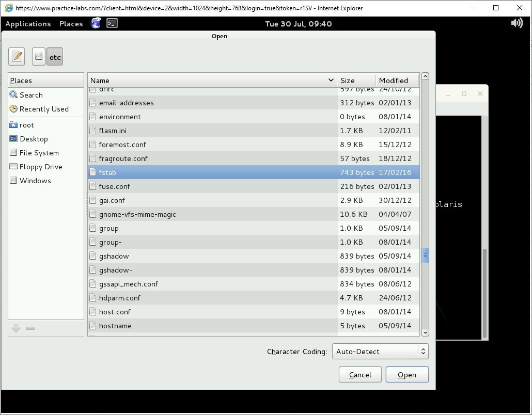Open the Places menu
Image resolution: width=532 pixels, height=415 pixels.
click(x=71, y=24)
